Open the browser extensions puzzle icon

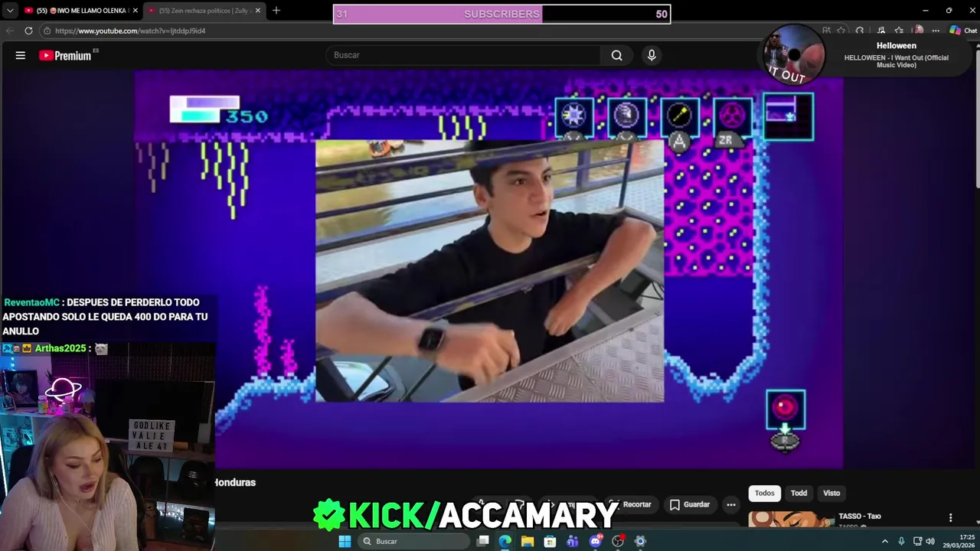coord(860,31)
